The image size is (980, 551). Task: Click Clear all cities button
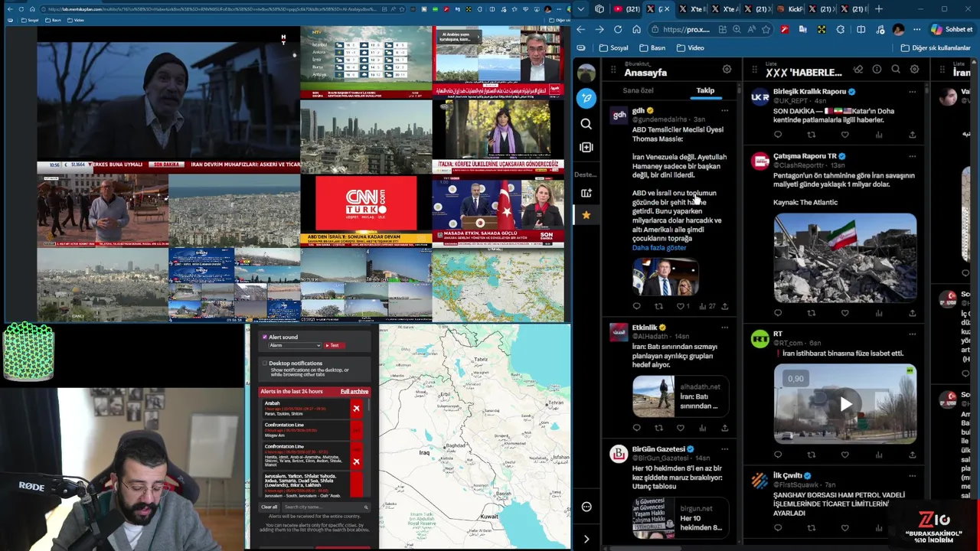pos(269,507)
